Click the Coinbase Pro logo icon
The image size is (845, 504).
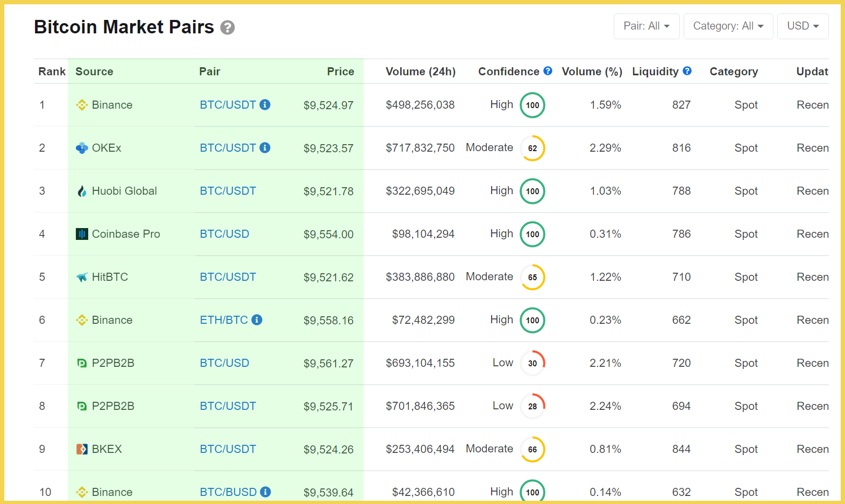(82, 234)
